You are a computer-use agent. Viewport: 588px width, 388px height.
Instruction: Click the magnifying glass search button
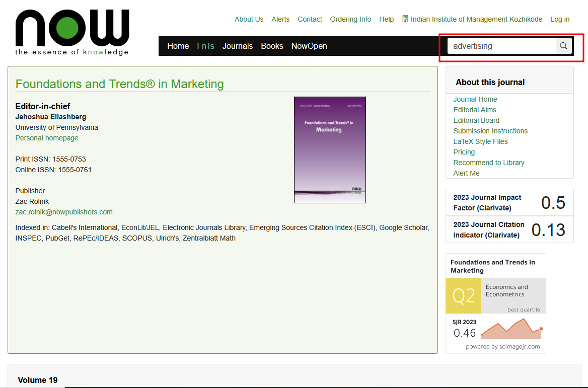[x=563, y=46]
